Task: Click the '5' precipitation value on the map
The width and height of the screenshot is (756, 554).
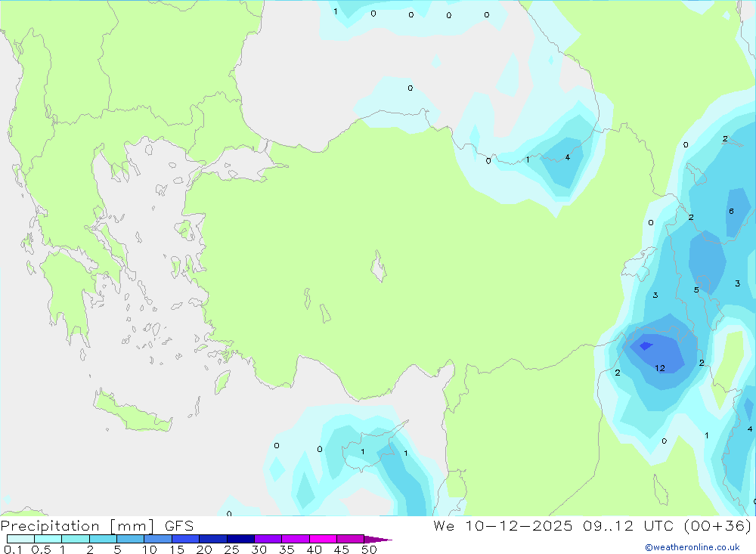Action: [x=696, y=289]
